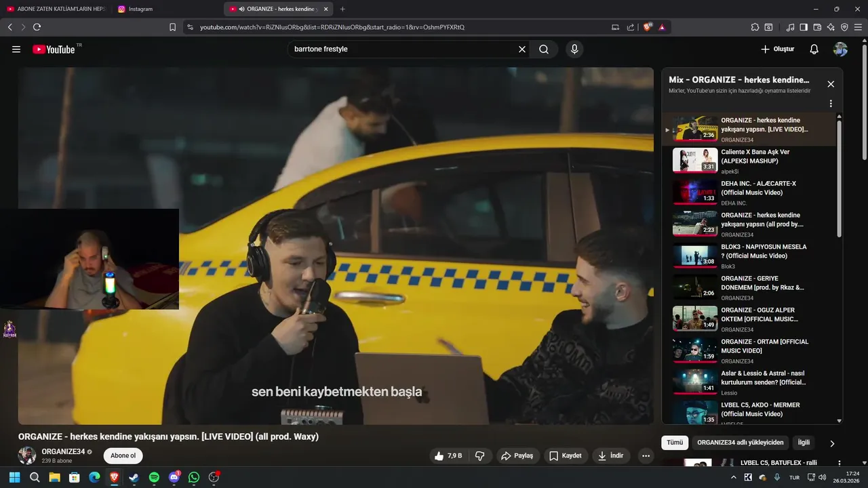Open the ORGANIZE34 channel avatar
The width and height of the screenshot is (868, 488).
click(x=27, y=455)
